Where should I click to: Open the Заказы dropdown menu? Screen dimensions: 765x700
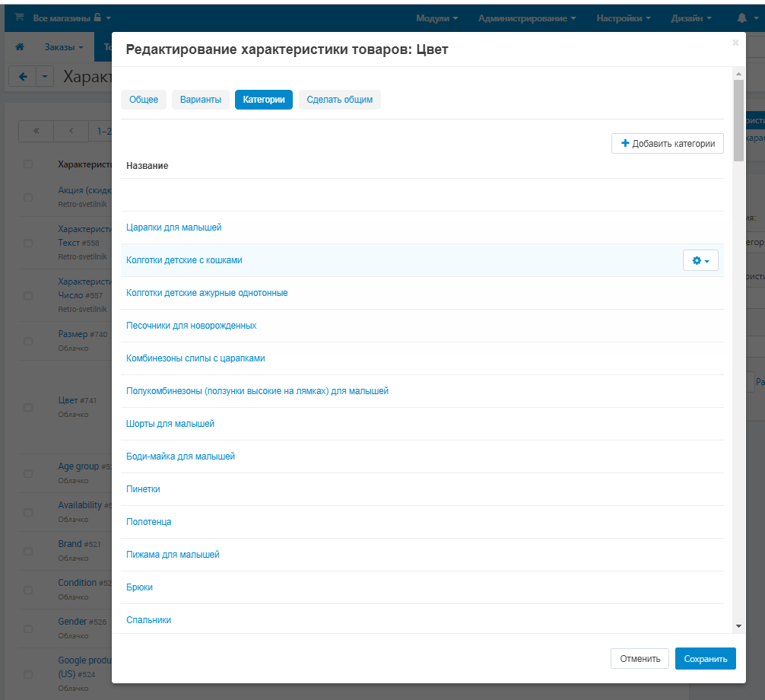click(64, 47)
